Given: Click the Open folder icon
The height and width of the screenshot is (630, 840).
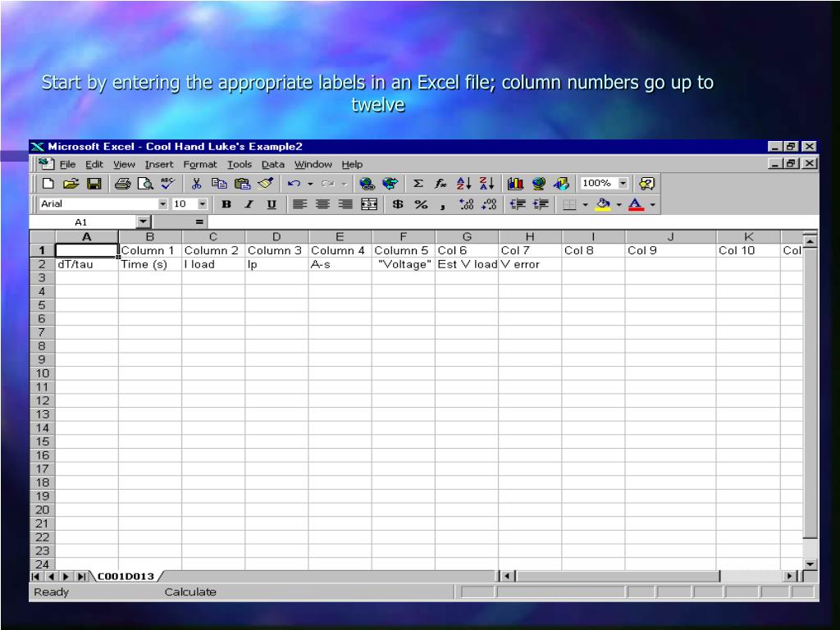Looking at the screenshot, I should [x=71, y=184].
